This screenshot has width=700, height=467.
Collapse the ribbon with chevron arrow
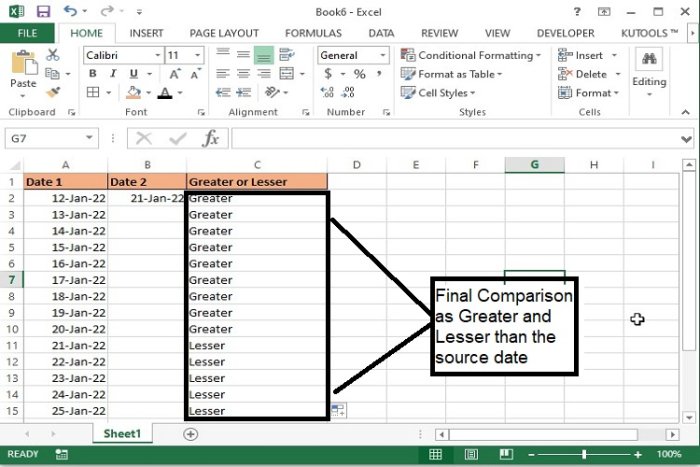pyautogui.click(x=686, y=112)
